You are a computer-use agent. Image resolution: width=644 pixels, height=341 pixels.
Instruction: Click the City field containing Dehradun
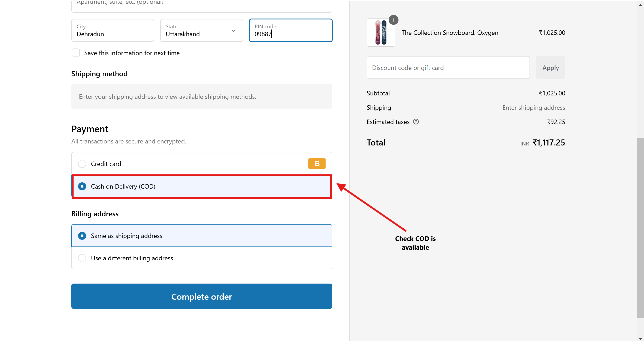pos(112,31)
